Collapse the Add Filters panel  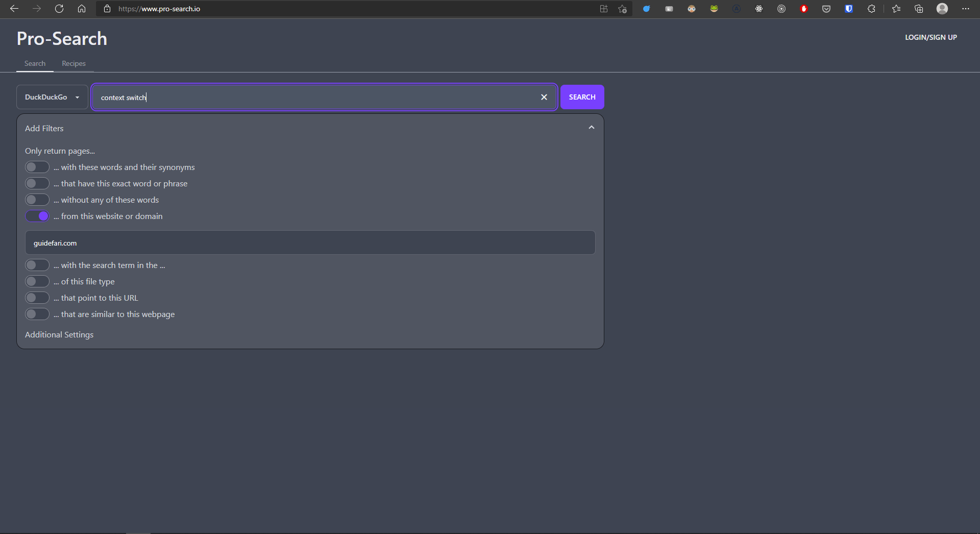pos(592,128)
